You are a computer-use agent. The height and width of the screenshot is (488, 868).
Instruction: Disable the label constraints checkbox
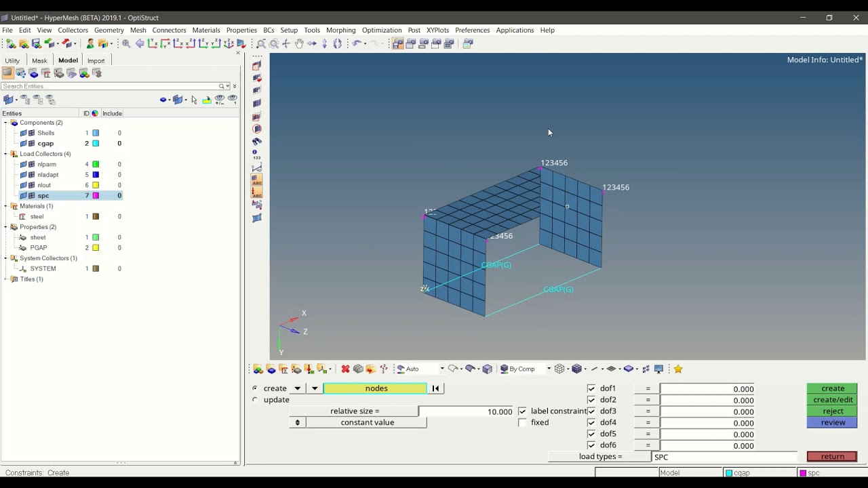point(522,411)
